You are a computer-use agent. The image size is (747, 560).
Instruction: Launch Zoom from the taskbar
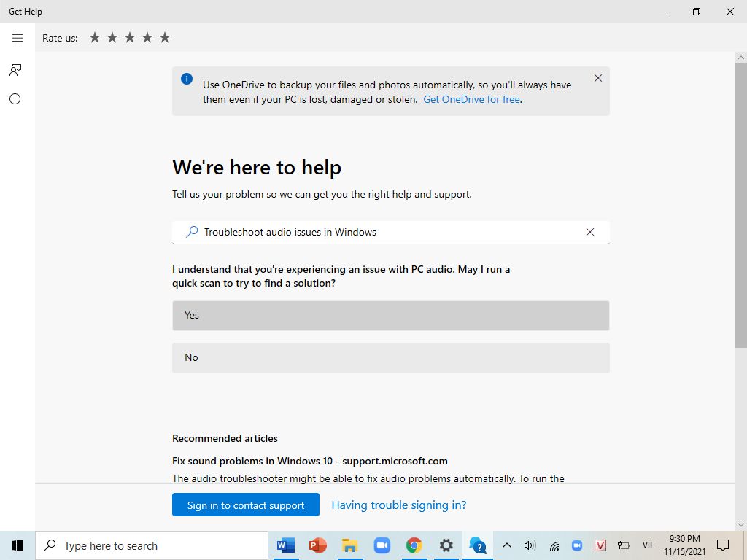(382, 545)
